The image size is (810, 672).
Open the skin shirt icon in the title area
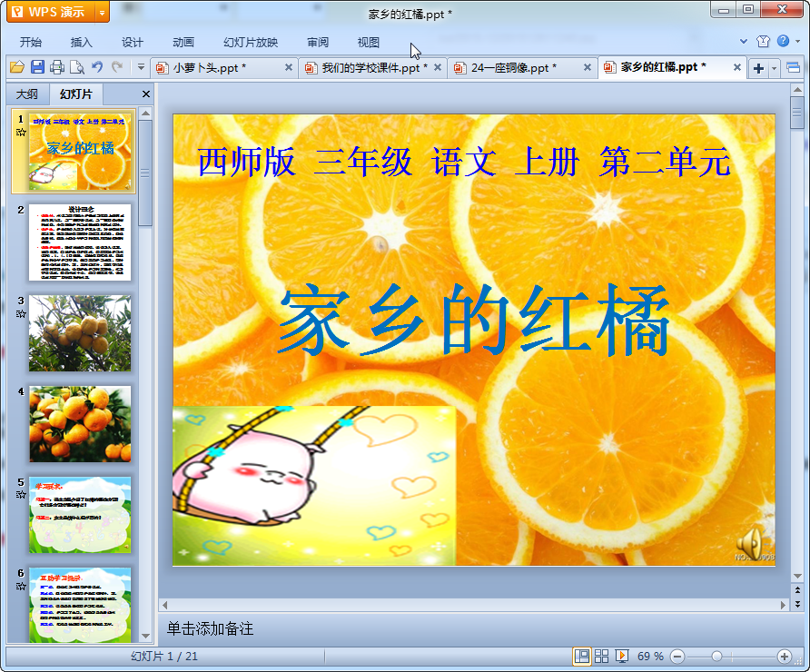(x=763, y=42)
